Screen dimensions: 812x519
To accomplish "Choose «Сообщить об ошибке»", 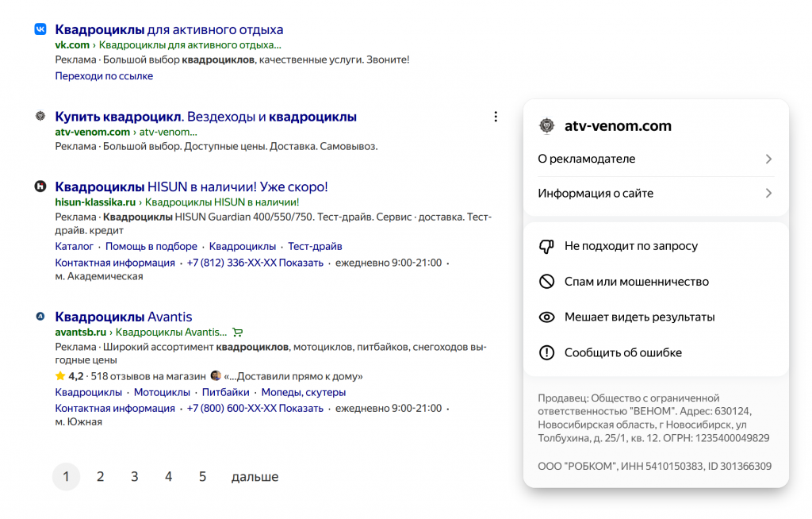I will 623,352.
